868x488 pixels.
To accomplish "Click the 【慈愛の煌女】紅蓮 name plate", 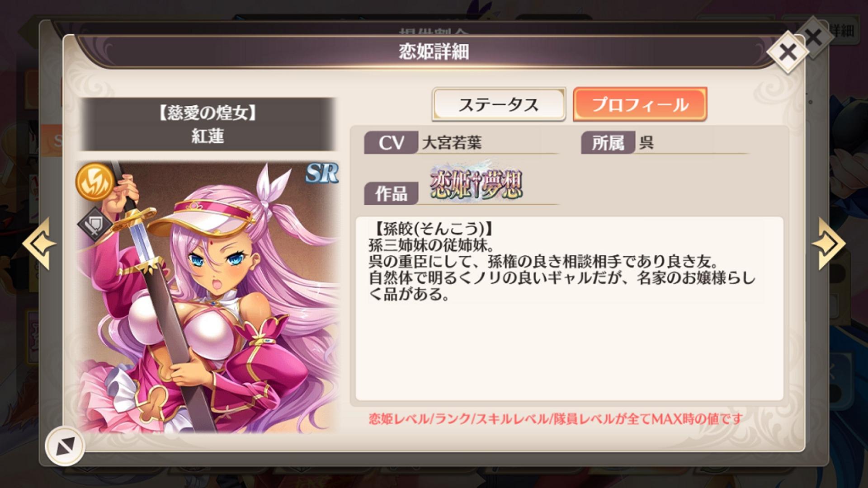I will point(208,124).
